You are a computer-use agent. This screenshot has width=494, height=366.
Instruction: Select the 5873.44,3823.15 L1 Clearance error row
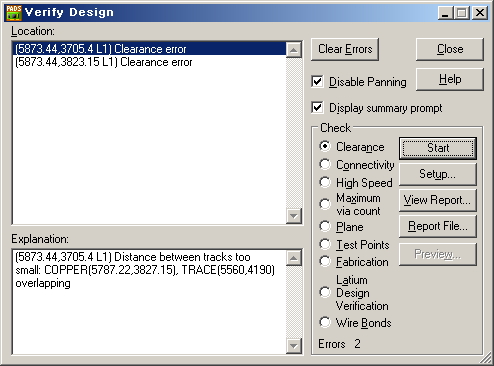pos(149,62)
